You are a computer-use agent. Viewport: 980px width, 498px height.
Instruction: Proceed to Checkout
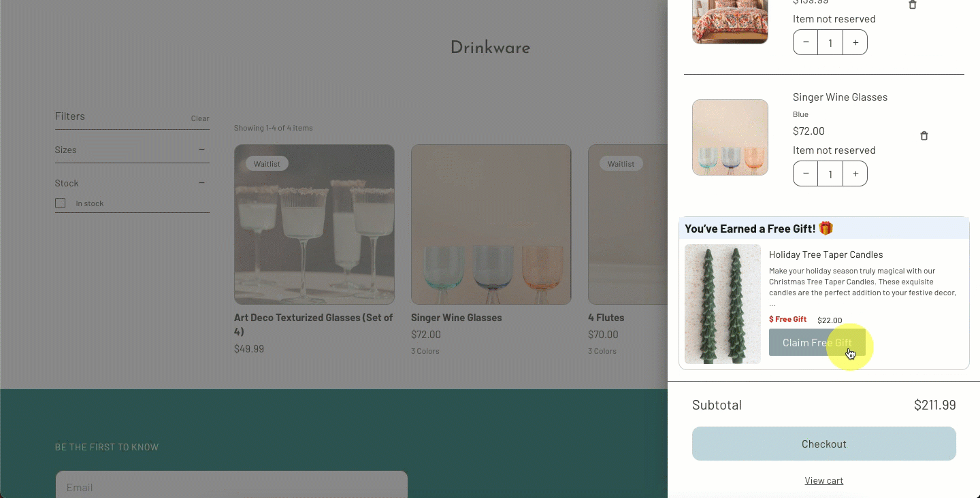823,444
